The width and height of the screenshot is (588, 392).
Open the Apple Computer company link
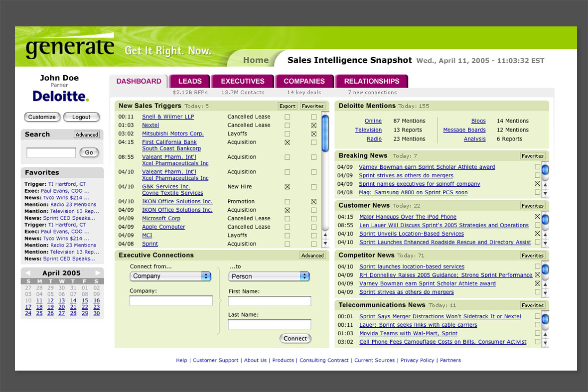click(163, 227)
